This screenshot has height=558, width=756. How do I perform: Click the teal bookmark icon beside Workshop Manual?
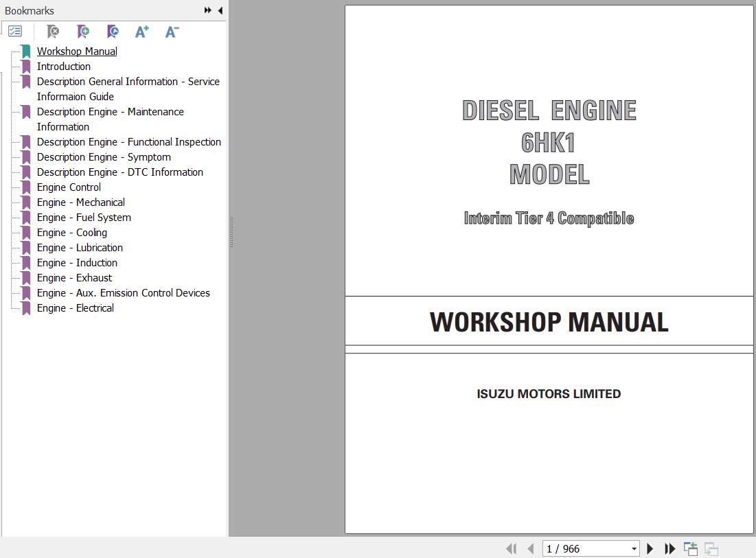pyautogui.click(x=26, y=51)
